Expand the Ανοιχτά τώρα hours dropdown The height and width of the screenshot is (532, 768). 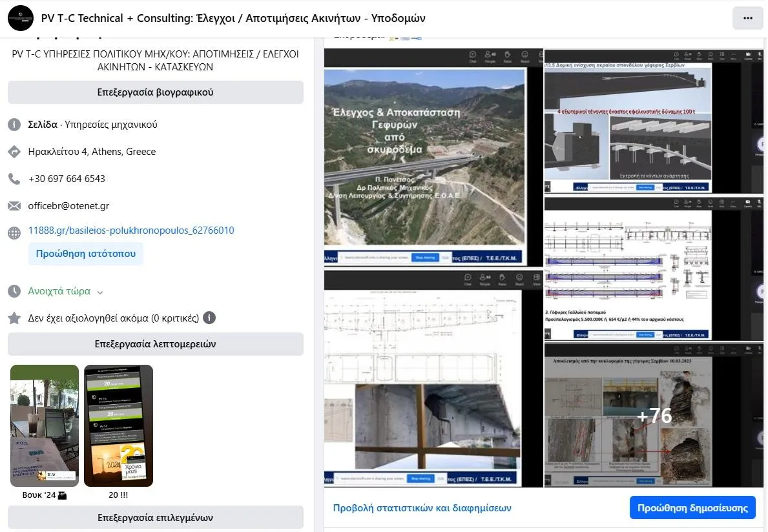point(100,292)
